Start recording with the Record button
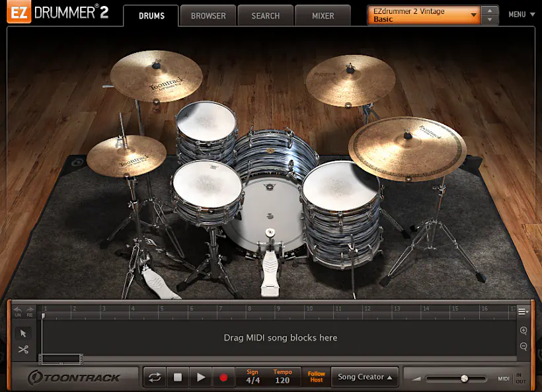542x392 pixels. [223, 377]
